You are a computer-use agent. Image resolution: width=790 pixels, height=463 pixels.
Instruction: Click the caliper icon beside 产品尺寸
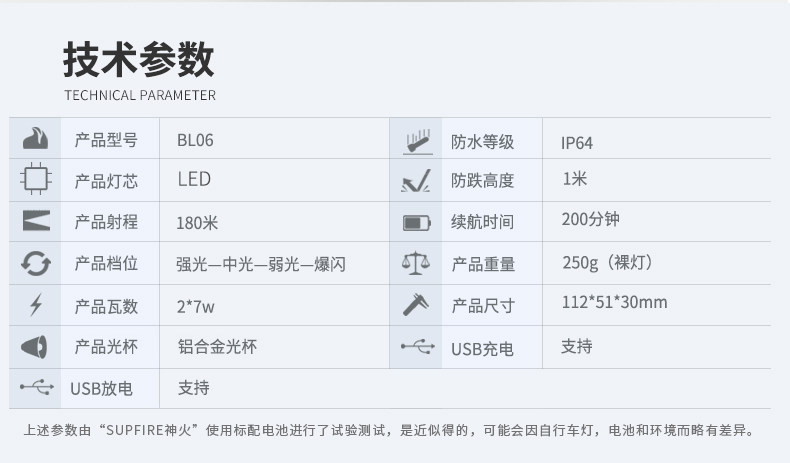pyautogui.click(x=416, y=304)
